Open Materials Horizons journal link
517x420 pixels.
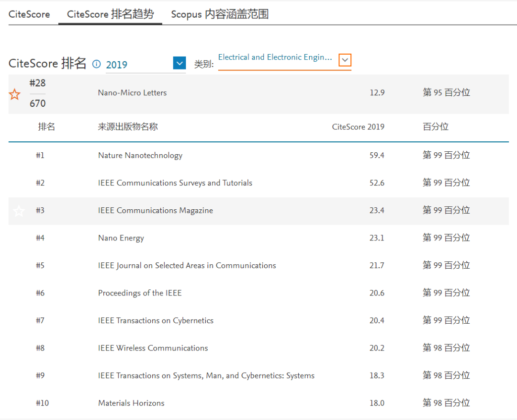tap(131, 403)
